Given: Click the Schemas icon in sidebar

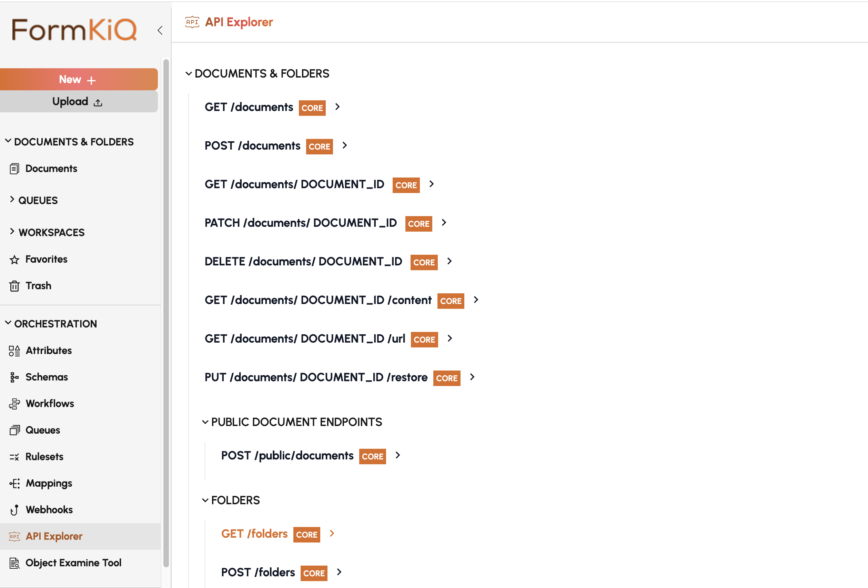Looking at the screenshot, I should point(14,377).
